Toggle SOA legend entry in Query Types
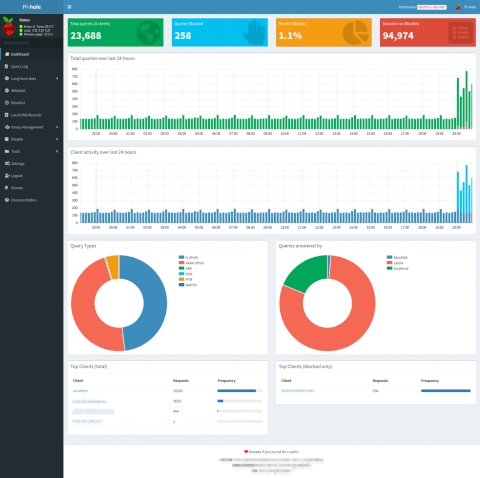 tap(186, 274)
